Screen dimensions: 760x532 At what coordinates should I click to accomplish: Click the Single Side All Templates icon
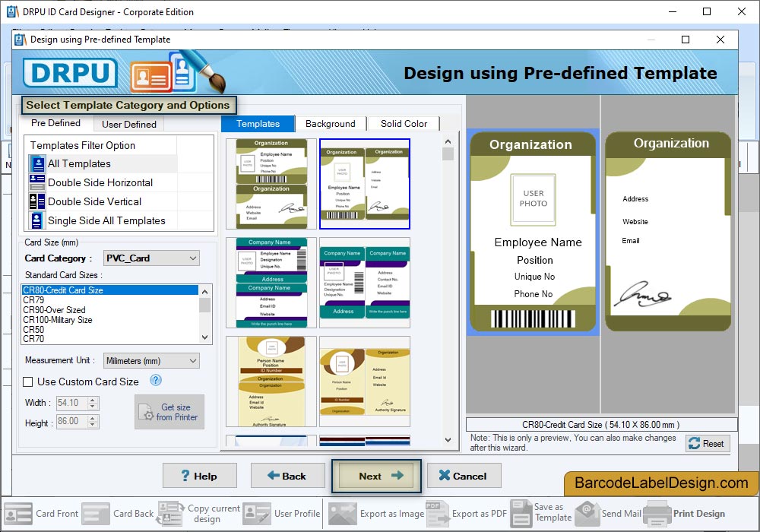[x=36, y=220]
